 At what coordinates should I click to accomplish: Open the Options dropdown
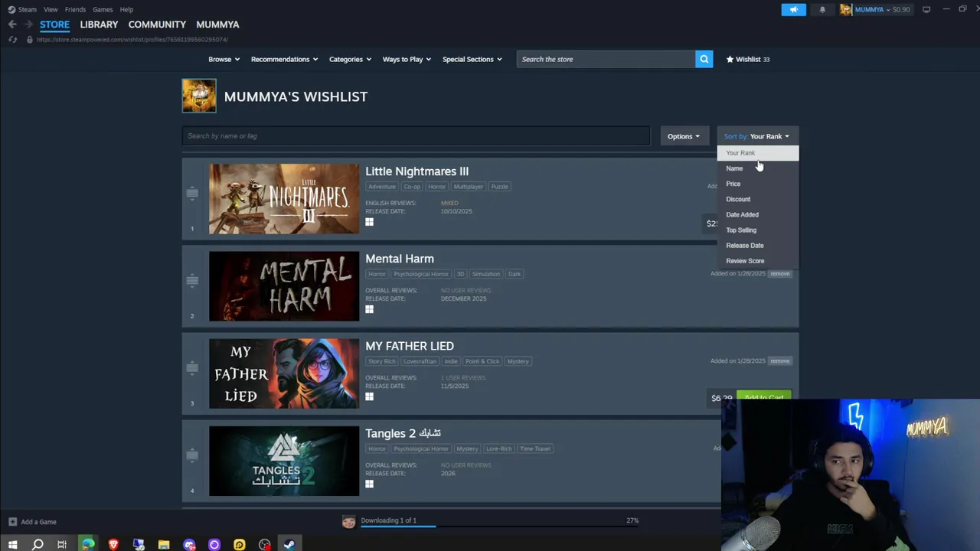pyautogui.click(x=683, y=136)
